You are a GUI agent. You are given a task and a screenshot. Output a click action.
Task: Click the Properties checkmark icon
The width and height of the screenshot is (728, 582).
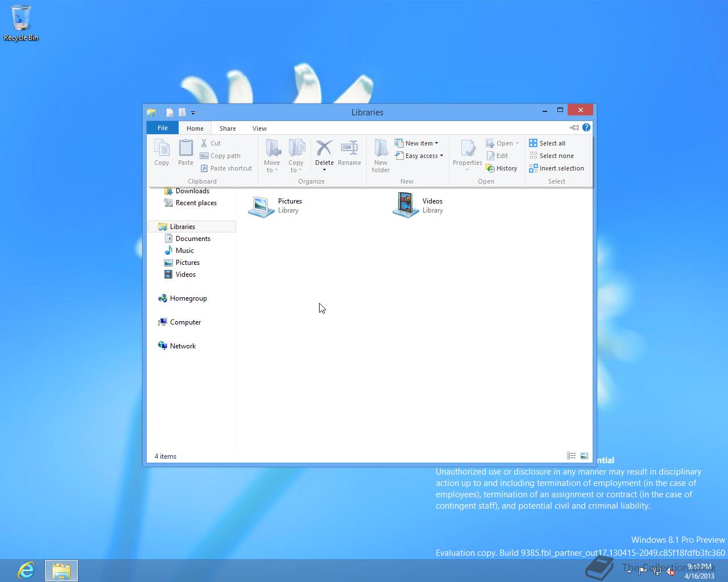[468, 148]
